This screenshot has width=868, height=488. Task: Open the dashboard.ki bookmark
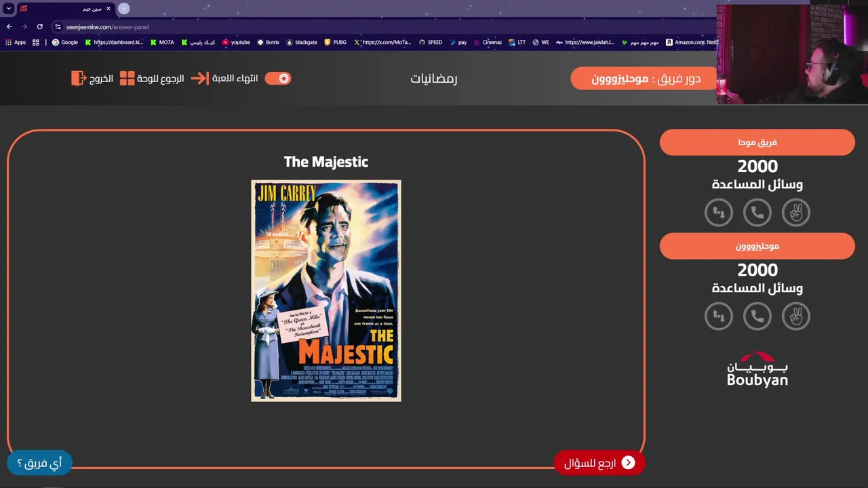[114, 42]
